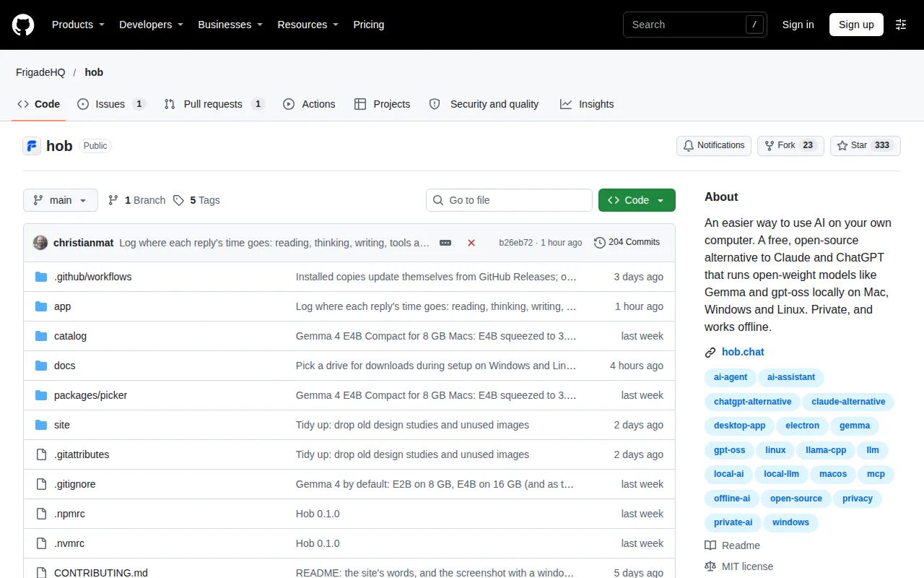Expand the Resources menu
Image resolution: width=924 pixels, height=578 pixels.
(x=308, y=25)
